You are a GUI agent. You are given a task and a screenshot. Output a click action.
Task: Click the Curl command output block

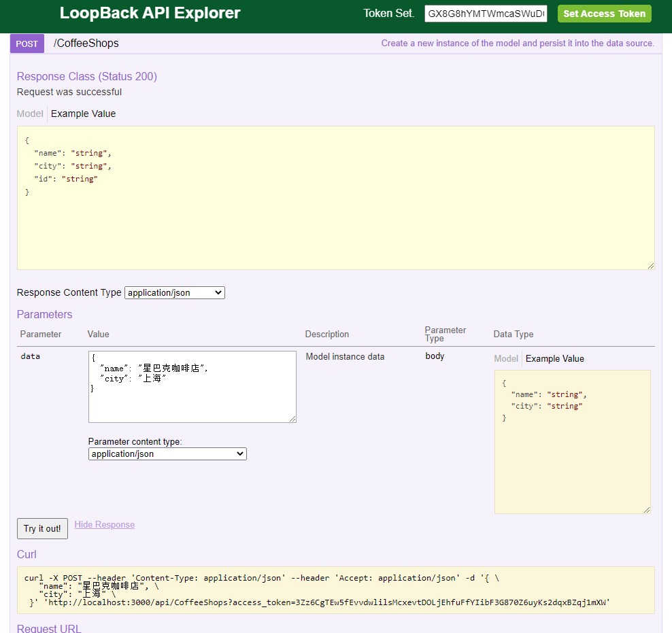point(335,590)
